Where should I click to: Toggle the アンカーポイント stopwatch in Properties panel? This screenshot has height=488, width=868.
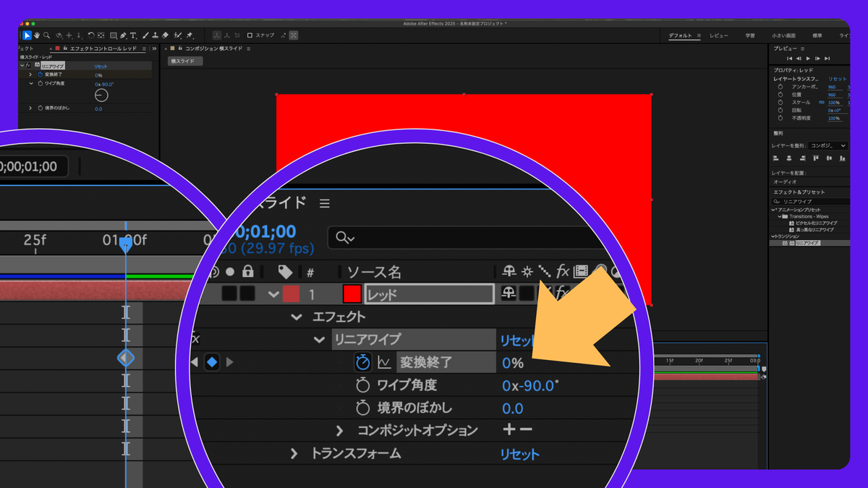pyautogui.click(x=780, y=87)
